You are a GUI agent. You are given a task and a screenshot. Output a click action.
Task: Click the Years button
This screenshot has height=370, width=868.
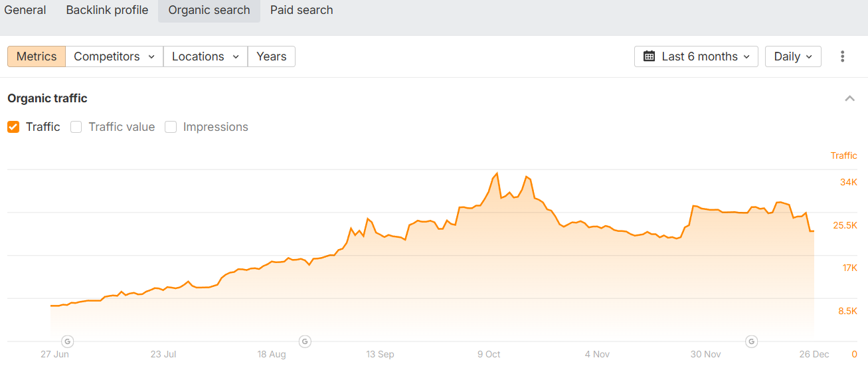coord(271,56)
